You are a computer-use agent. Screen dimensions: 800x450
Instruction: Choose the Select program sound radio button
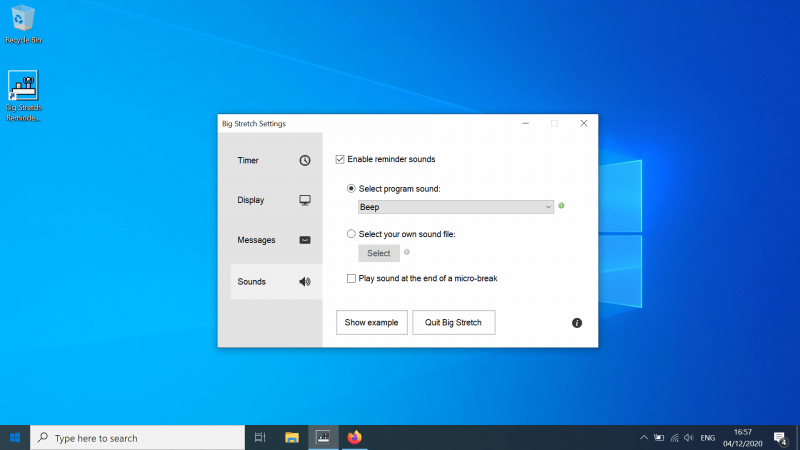pyautogui.click(x=351, y=189)
